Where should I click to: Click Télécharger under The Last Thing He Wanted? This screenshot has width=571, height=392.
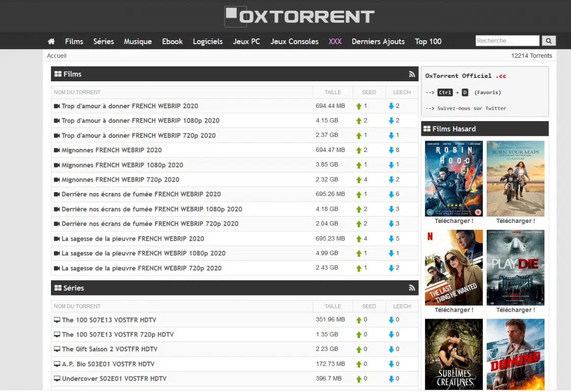(x=454, y=310)
